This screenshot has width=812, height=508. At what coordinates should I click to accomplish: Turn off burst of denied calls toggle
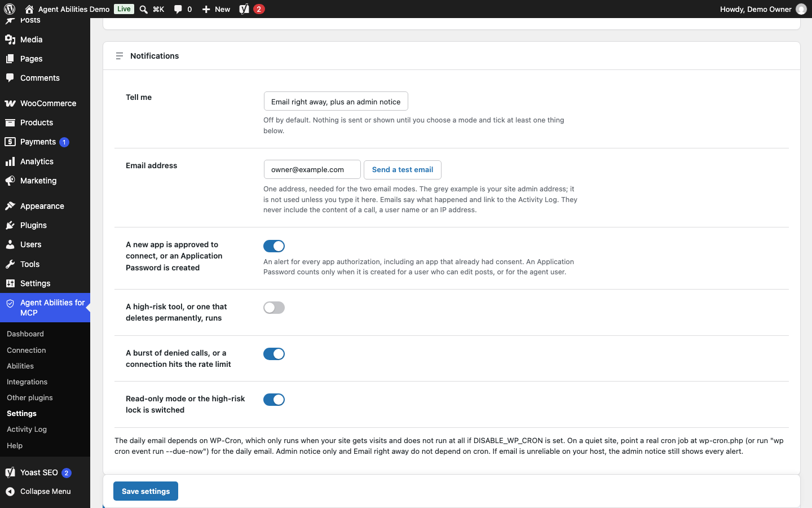click(274, 354)
